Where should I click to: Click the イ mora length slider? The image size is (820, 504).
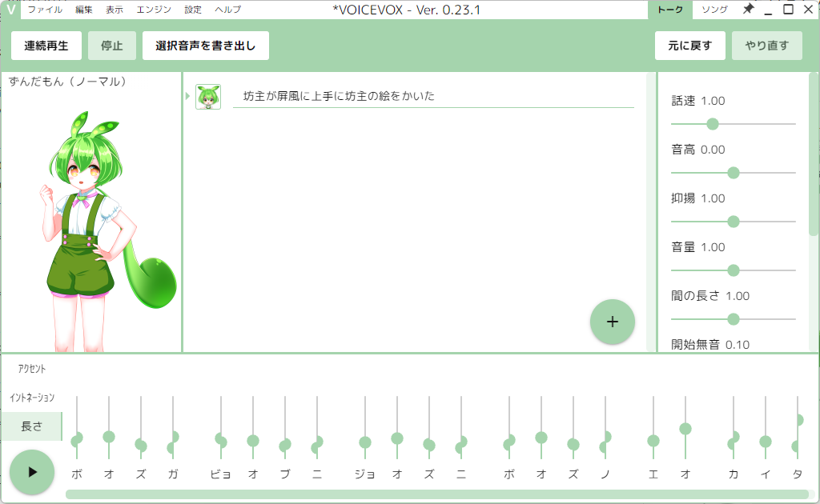[x=766, y=427]
